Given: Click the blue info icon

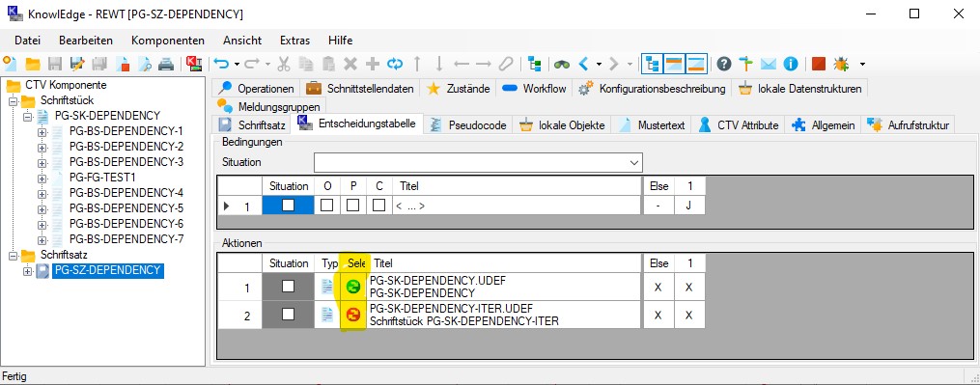Looking at the screenshot, I should (x=791, y=63).
